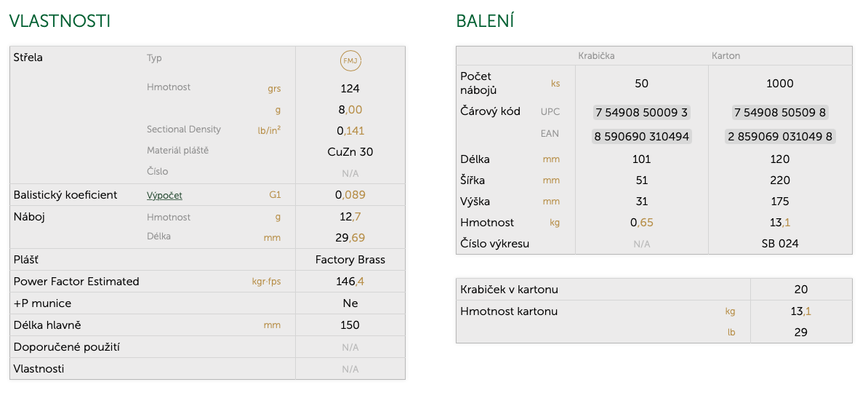Click the BALENÍ section heading

(x=486, y=21)
